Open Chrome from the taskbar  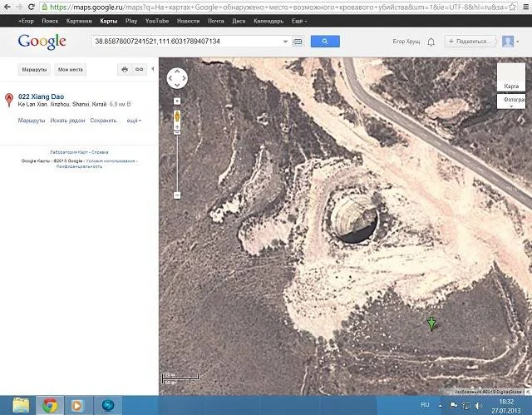(x=50, y=405)
